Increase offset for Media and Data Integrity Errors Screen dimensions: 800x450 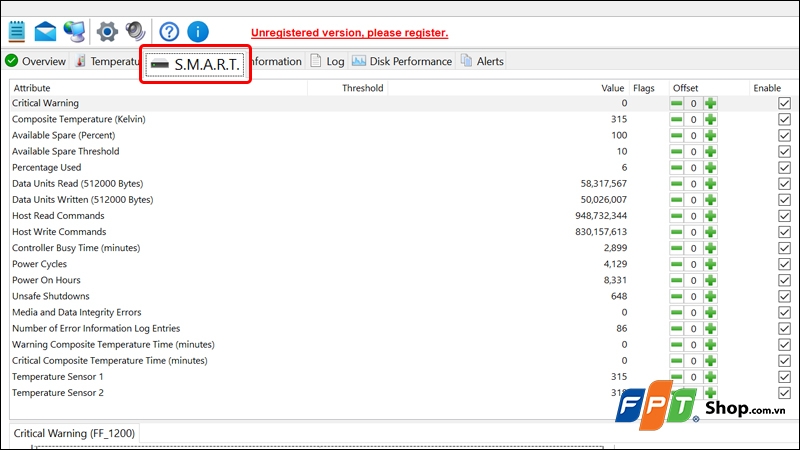point(710,312)
